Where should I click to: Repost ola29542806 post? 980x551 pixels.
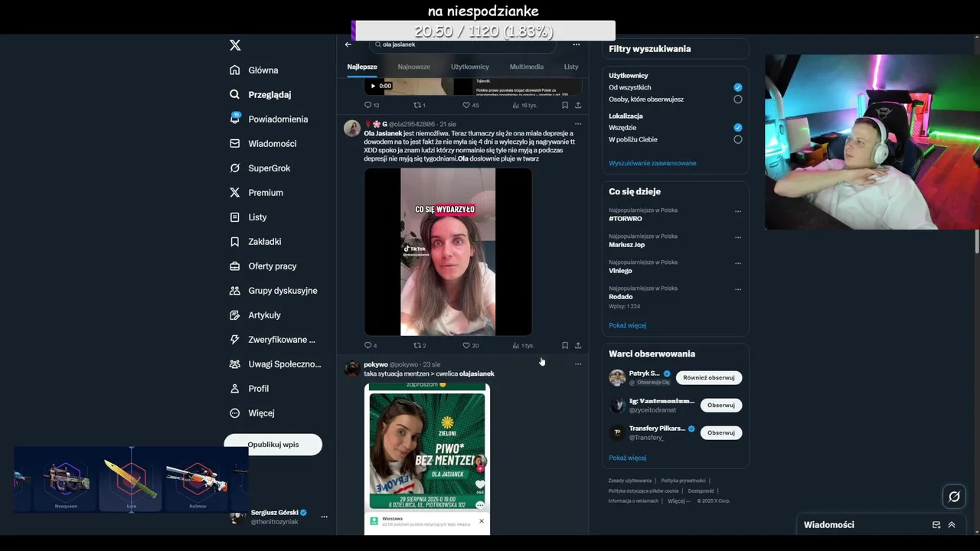tap(420, 345)
